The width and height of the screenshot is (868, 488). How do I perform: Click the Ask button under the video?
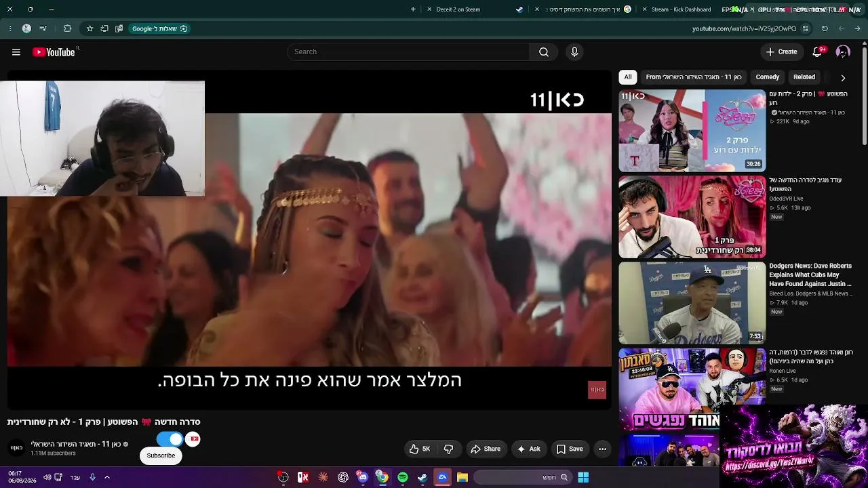[x=528, y=449]
